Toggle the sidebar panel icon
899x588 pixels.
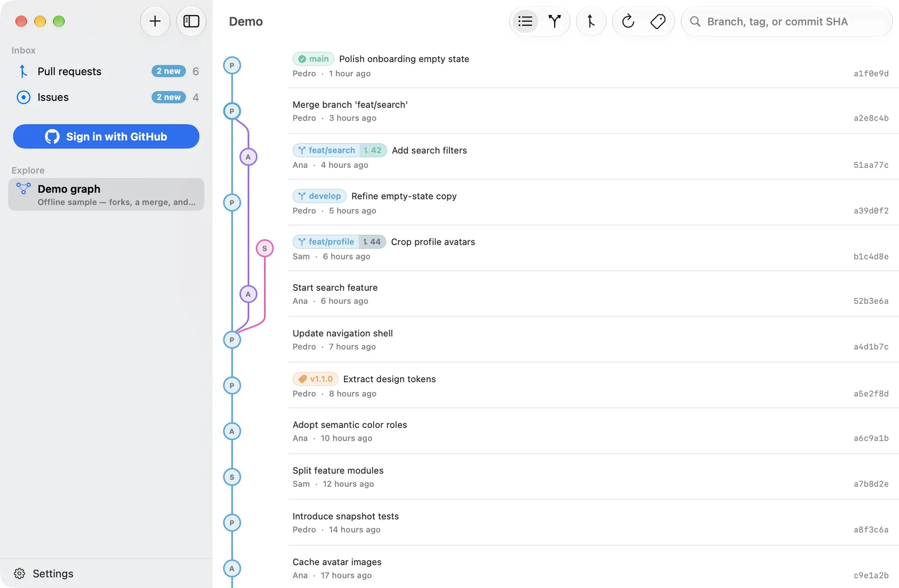pyautogui.click(x=191, y=21)
